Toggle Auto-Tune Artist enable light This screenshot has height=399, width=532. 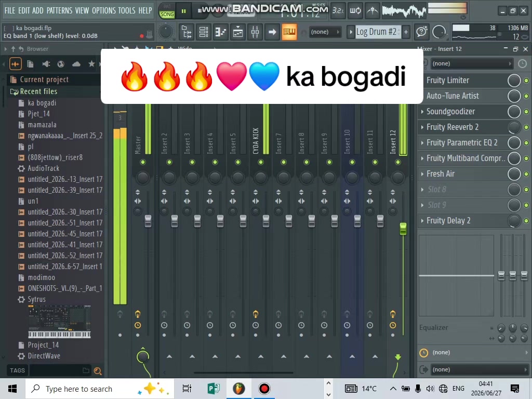(526, 96)
